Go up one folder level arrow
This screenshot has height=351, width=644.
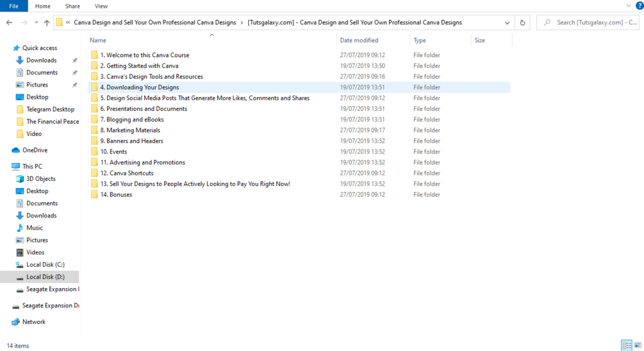click(47, 22)
